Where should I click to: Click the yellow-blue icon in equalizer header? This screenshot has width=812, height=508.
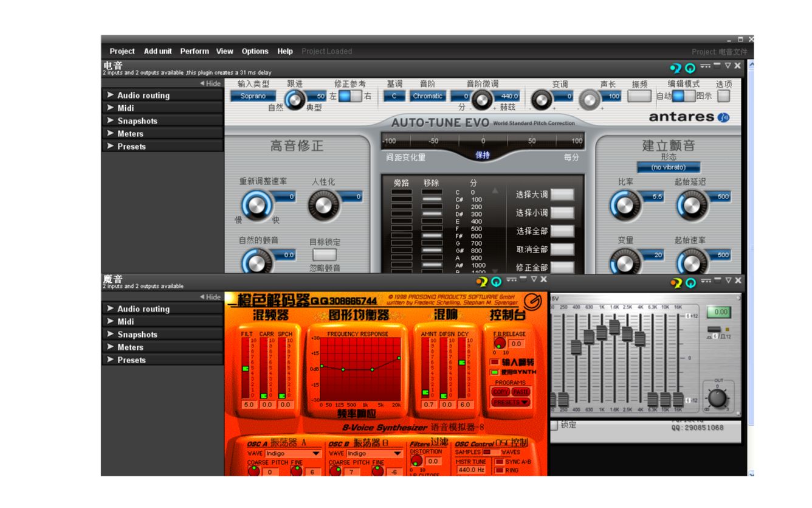click(x=676, y=283)
